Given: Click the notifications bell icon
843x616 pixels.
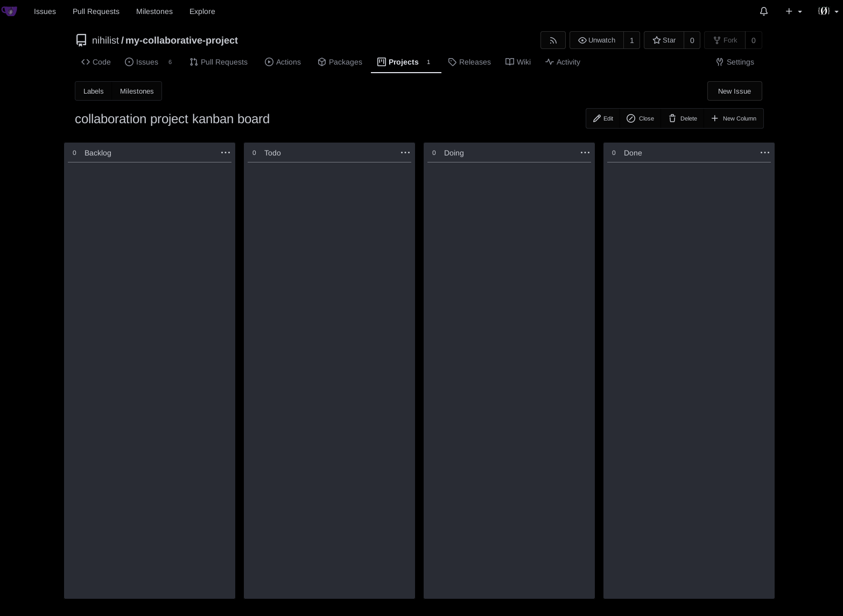Looking at the screenshot, I should coord(763,11).
